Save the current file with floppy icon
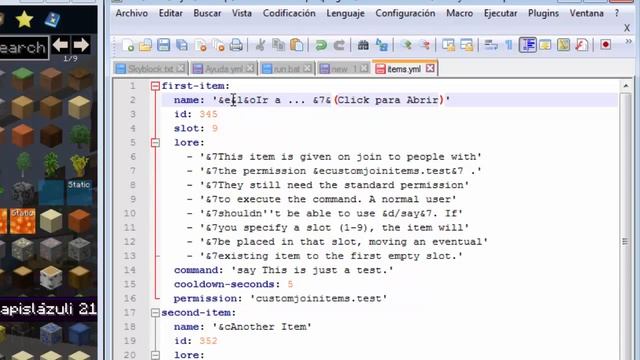 164,45
